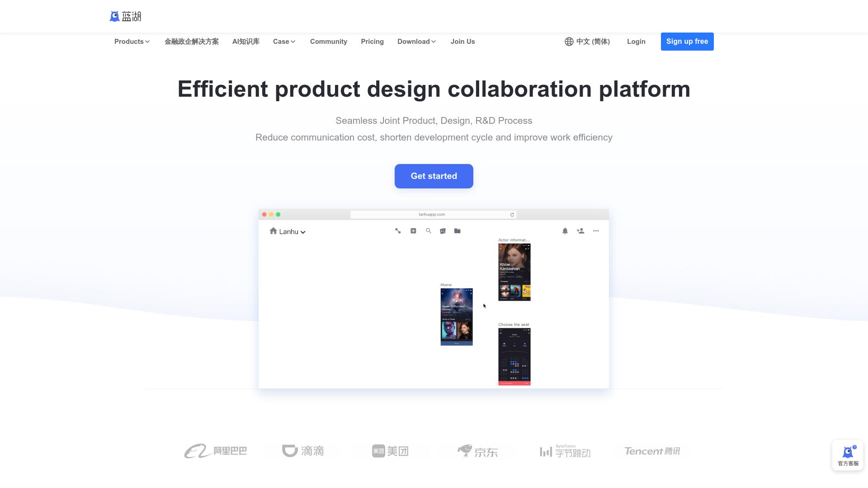
Task: Expand the Case dropdown menu
Action: [x=284, y=41]
